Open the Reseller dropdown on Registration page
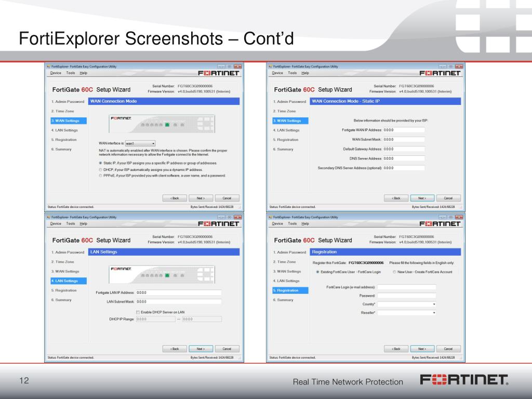This screenshot has width=532, height=399. [x=407, y=313]
